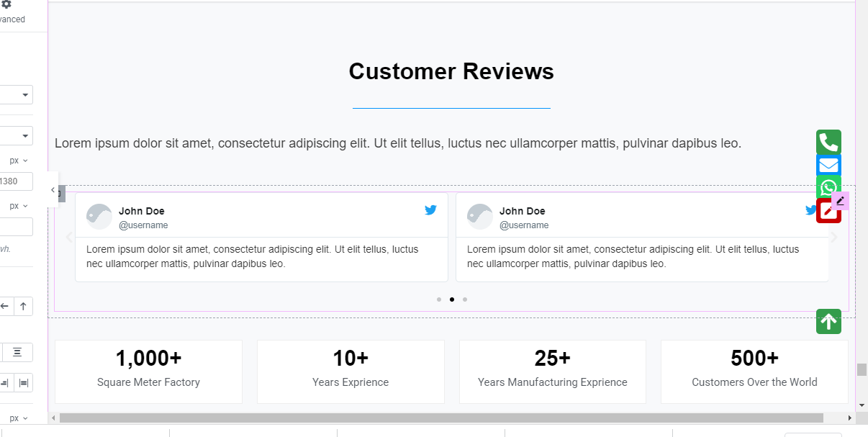Select the active middle carousel dot
The width and height of the screenshot is (868, 437).
452,299
